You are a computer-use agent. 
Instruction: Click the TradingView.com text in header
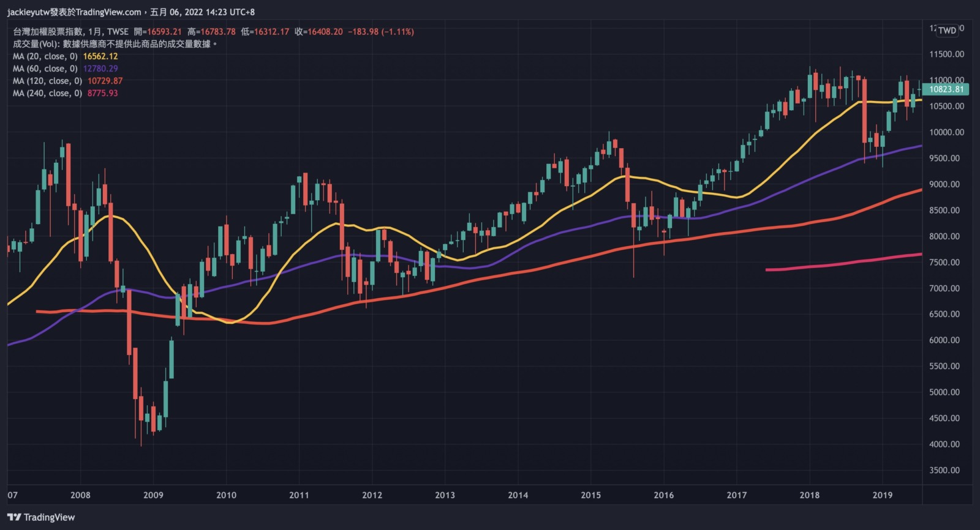click(x=108, y=12)
